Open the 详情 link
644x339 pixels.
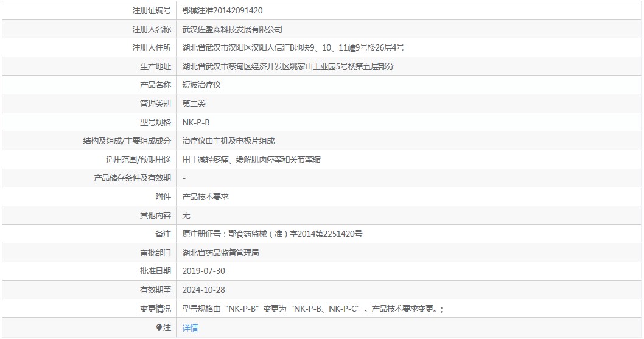pyautogui.click(x=190, y=328)
